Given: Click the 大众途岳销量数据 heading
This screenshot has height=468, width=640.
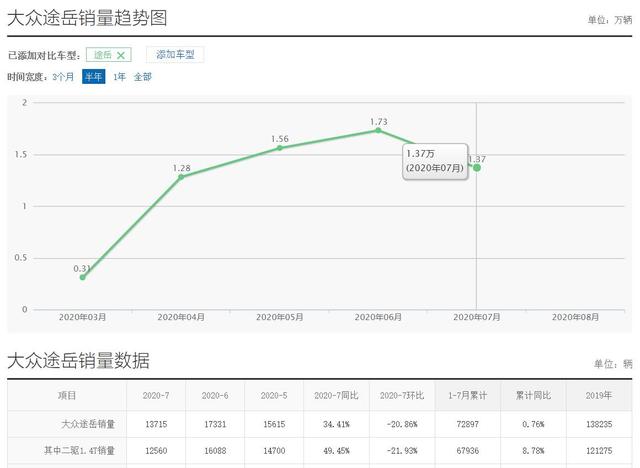Looking at the screenshot, I should [x=78, y=361].
